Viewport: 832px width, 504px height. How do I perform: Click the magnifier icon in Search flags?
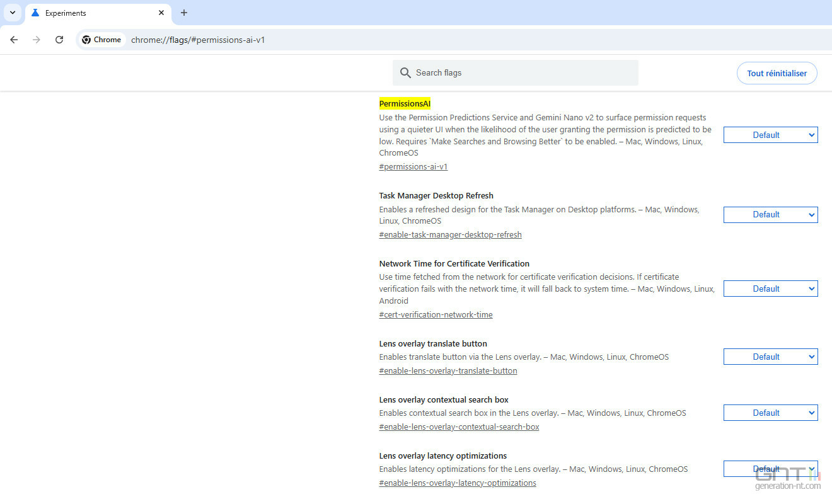[405, 73]
